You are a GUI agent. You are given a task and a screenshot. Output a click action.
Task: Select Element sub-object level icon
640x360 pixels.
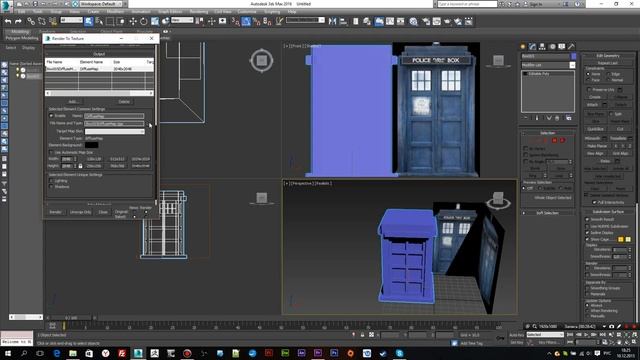click(562, 140)
